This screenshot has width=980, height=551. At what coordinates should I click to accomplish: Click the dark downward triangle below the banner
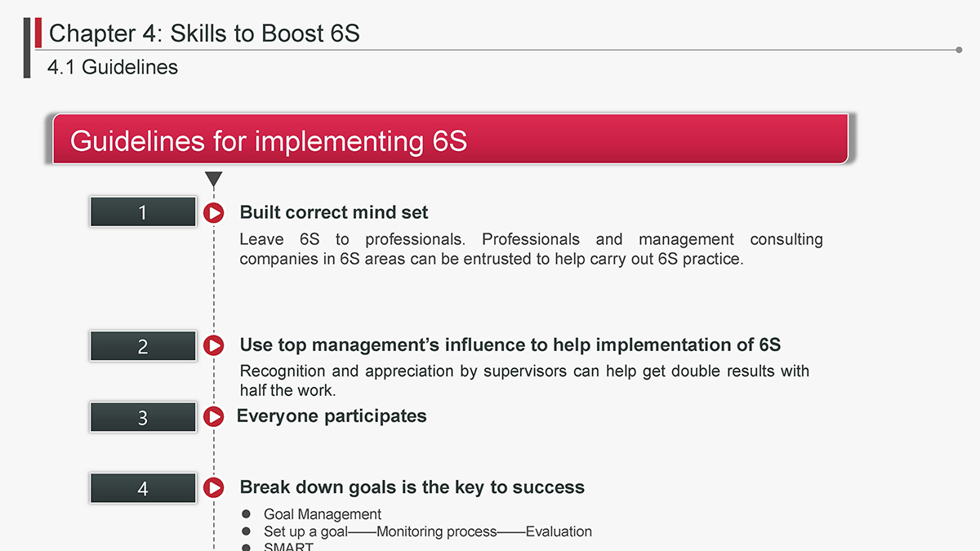214,180
